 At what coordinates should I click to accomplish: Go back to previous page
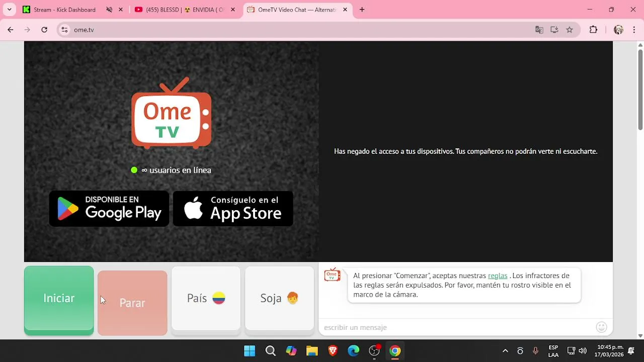[x=11, y=30]
